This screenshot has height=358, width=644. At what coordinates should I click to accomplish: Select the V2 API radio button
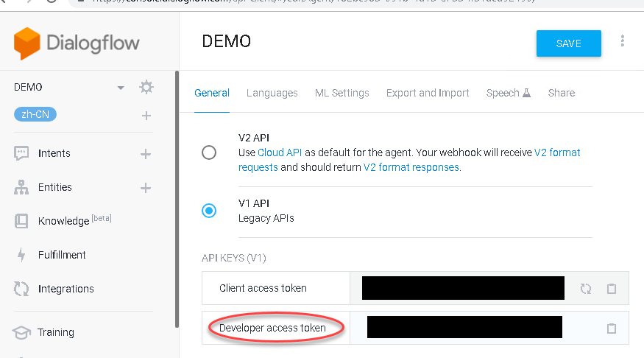coord(209,152)
